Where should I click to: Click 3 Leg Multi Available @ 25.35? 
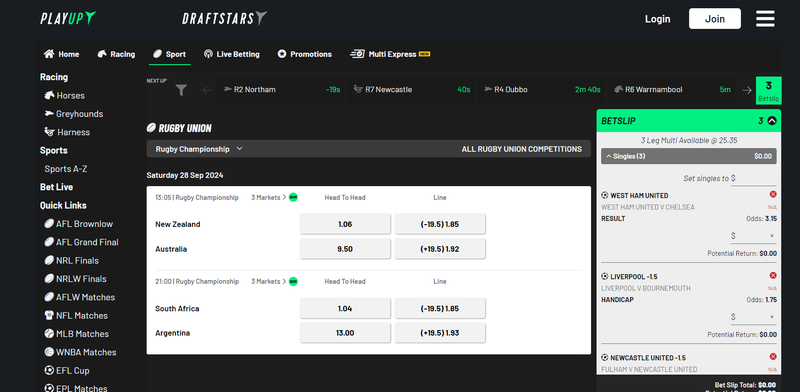pyautogui.click(x=689, y=140)
